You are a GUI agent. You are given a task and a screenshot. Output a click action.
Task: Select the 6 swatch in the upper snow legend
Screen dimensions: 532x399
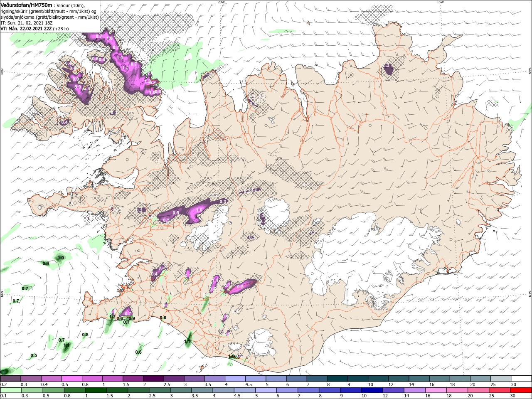[x=296, y=379]
